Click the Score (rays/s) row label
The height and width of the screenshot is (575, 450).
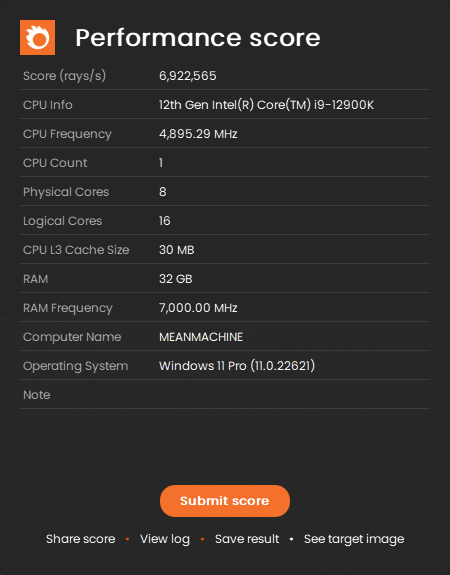pyautogui.click(x=64, y=76)
